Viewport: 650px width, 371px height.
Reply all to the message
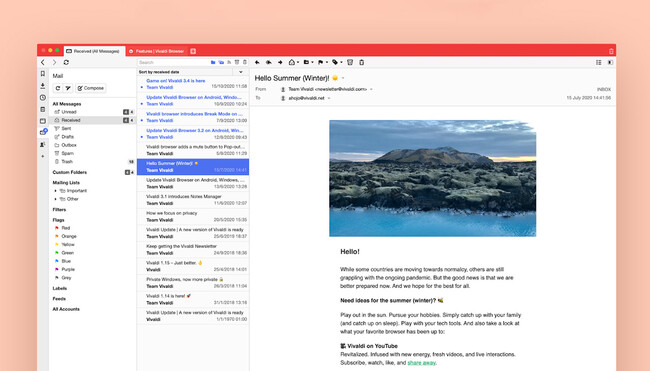tap(269, 62)
